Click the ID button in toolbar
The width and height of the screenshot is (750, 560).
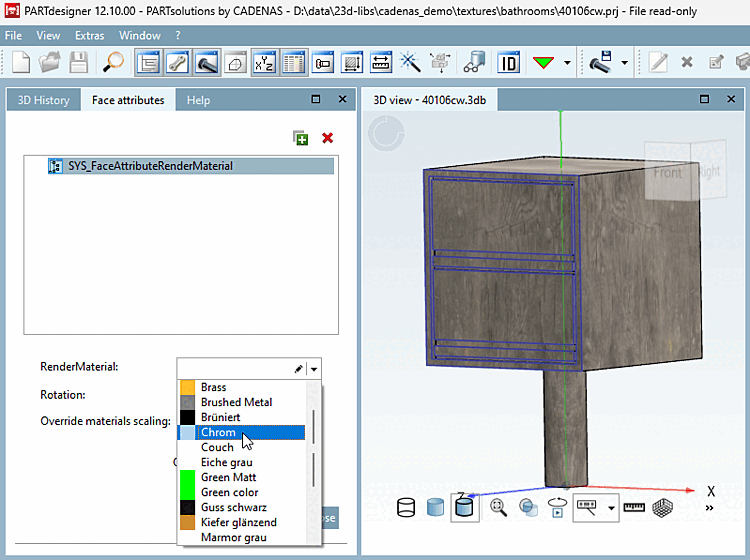508,62
